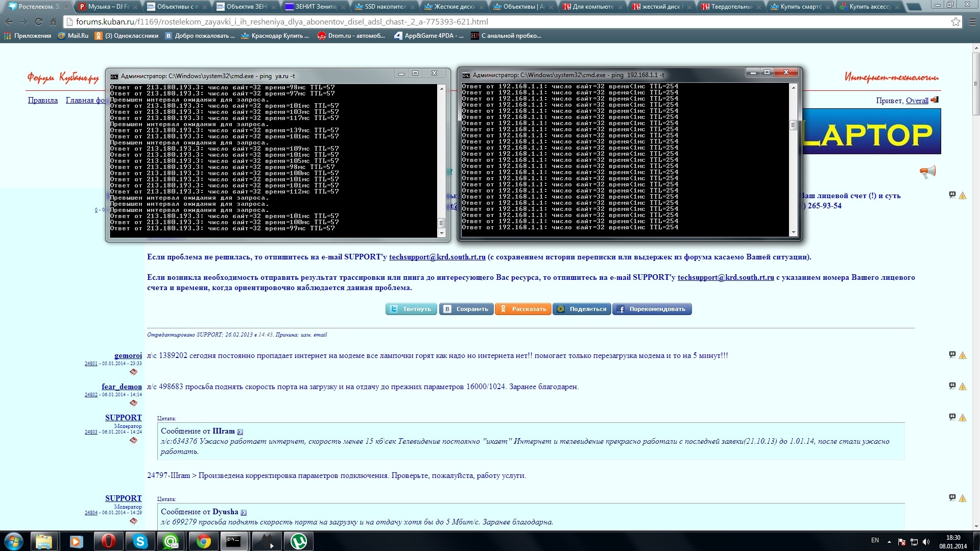View original IIIram post via arrow icon
Image resolution: width=980 pixels, height=551 pixels.
[240, 432]
